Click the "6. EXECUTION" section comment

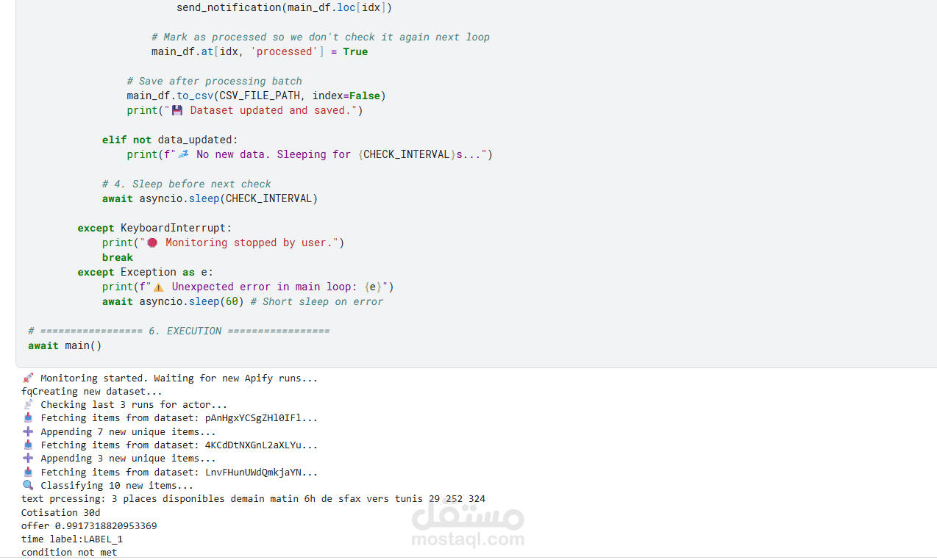pyautogui.click(x=179, y=331)
